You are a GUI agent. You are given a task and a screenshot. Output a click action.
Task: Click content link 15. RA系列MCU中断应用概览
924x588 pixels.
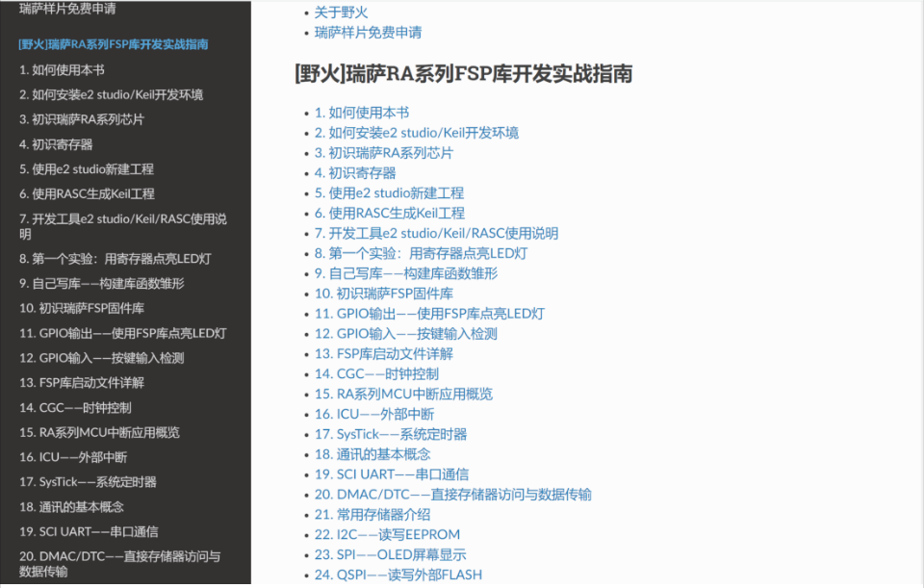coord(403,394)
